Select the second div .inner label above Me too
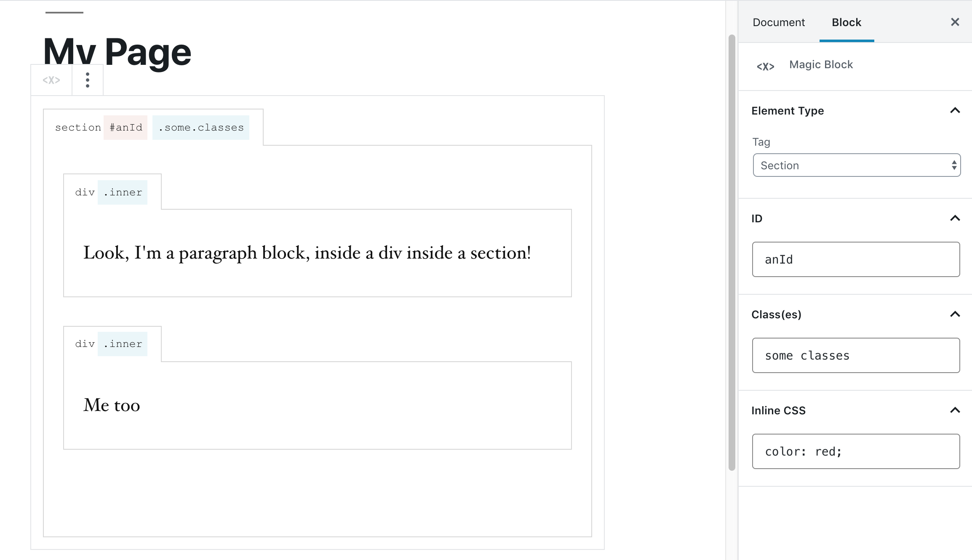The image size is (972, 560). click(112, 344)
